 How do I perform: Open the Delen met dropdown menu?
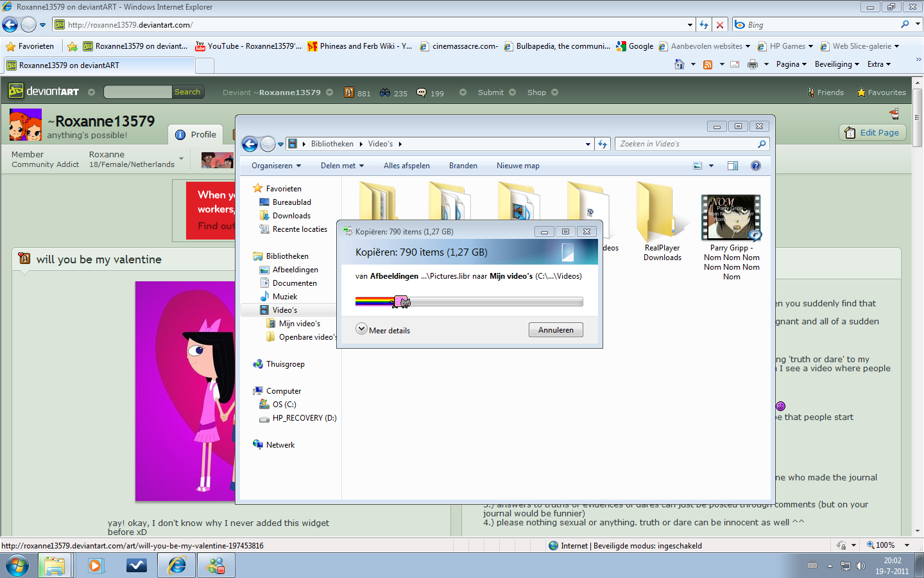pyautogui.click(x=342, y=166)
